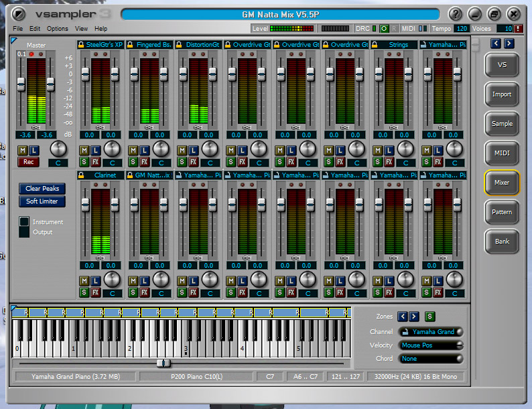Open the MIDI page button
This screenshot has height=409, width=532.
[502, 153]
